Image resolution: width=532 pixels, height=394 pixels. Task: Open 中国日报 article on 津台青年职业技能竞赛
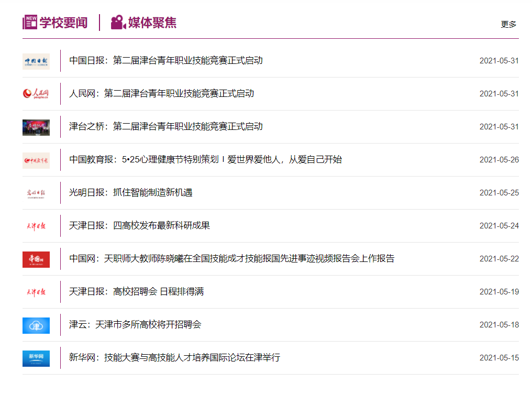point(166,61)
